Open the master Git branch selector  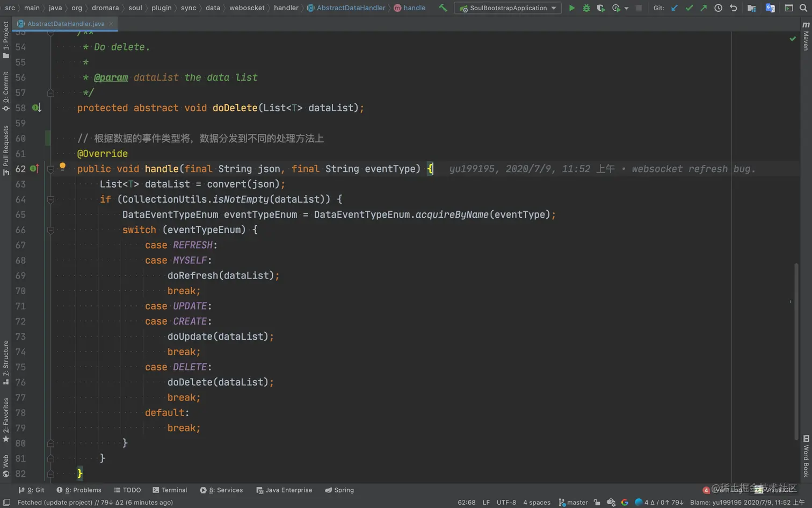tap(573, 503)
